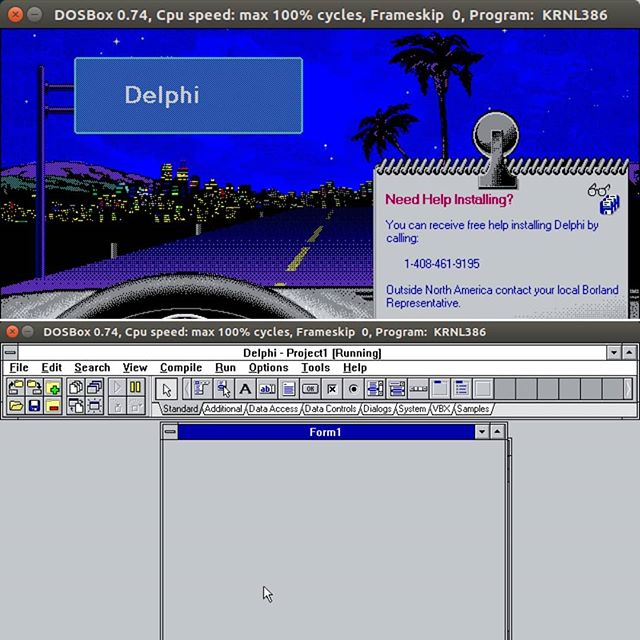Switch to the VBX palette tab
Viewport: 640px width, 640px height.
441,409
